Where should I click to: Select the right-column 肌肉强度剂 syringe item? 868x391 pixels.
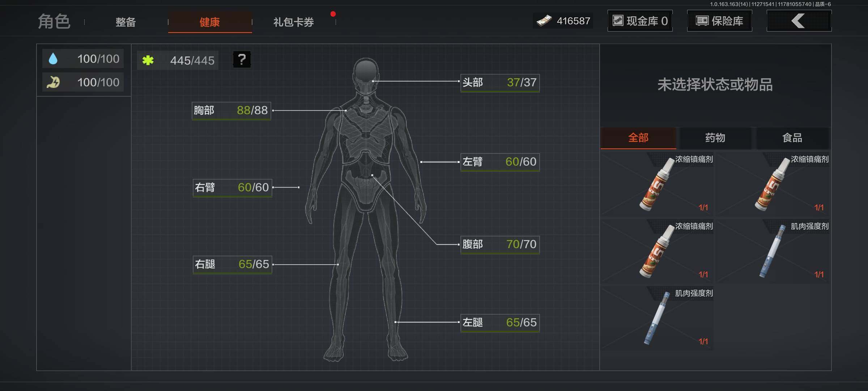[x=773, y=251]
